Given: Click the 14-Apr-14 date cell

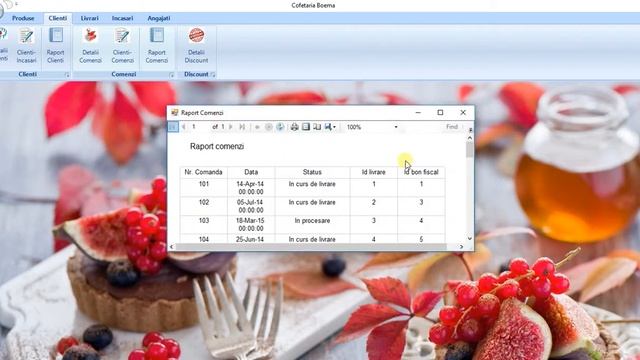Looking at the screenshot, I should (250, 188).
